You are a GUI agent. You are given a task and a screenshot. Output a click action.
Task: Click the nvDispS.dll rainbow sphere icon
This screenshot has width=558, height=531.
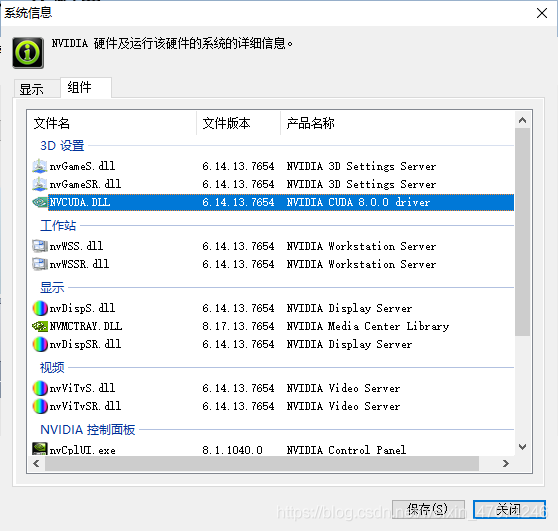(40, 308)
